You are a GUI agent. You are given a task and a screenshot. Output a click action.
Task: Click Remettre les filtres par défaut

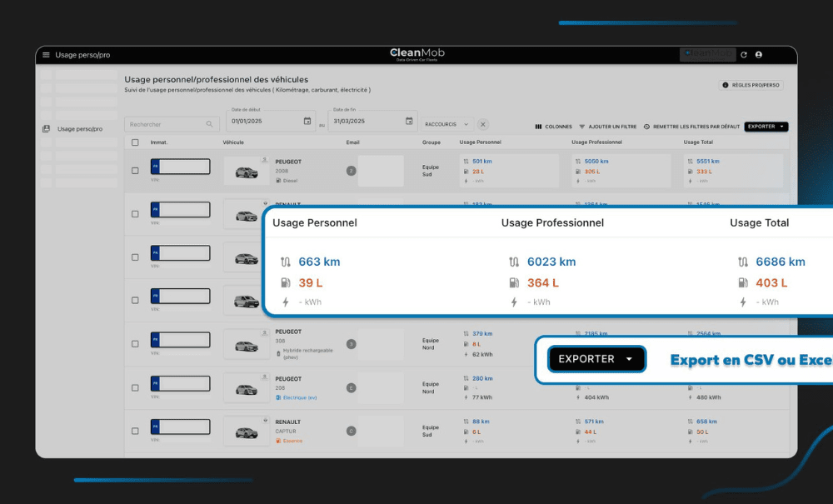(691, 127)
